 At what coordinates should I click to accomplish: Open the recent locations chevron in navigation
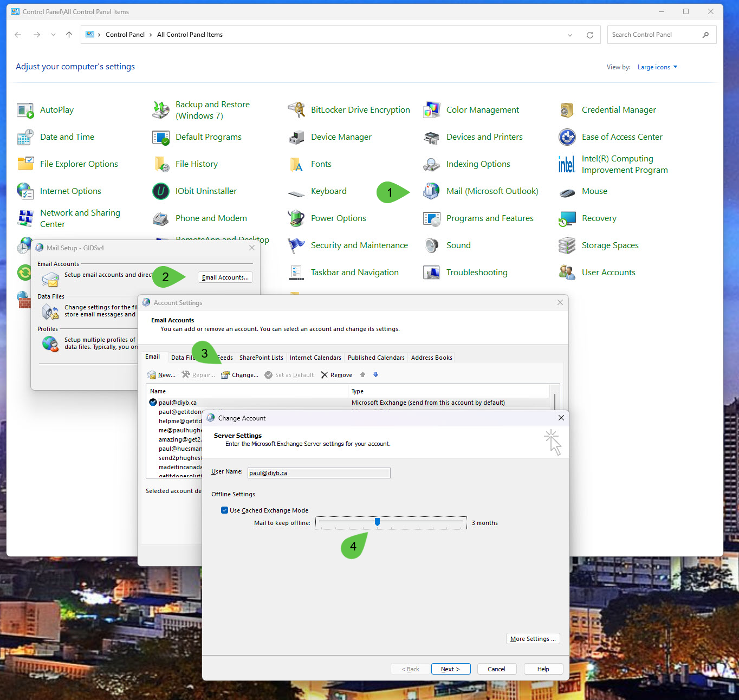pyautogui.click(x=53, y=35)
